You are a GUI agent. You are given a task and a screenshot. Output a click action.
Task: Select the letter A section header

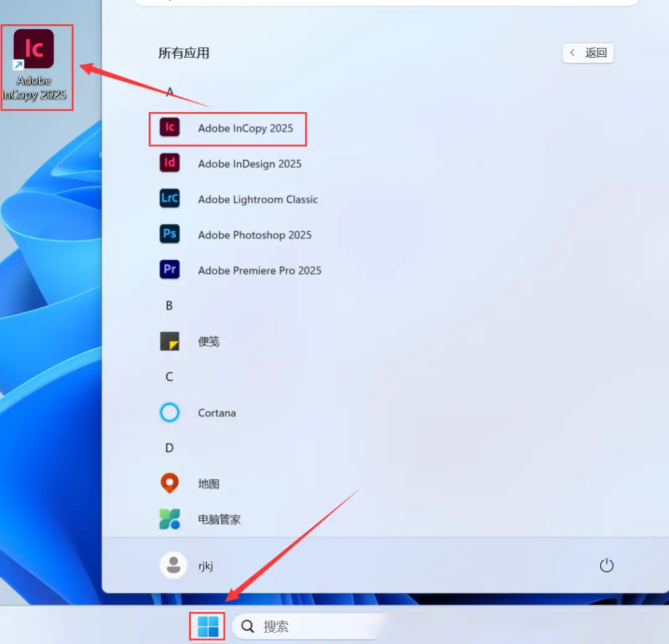pyautogui.click(x=169, y=92)
